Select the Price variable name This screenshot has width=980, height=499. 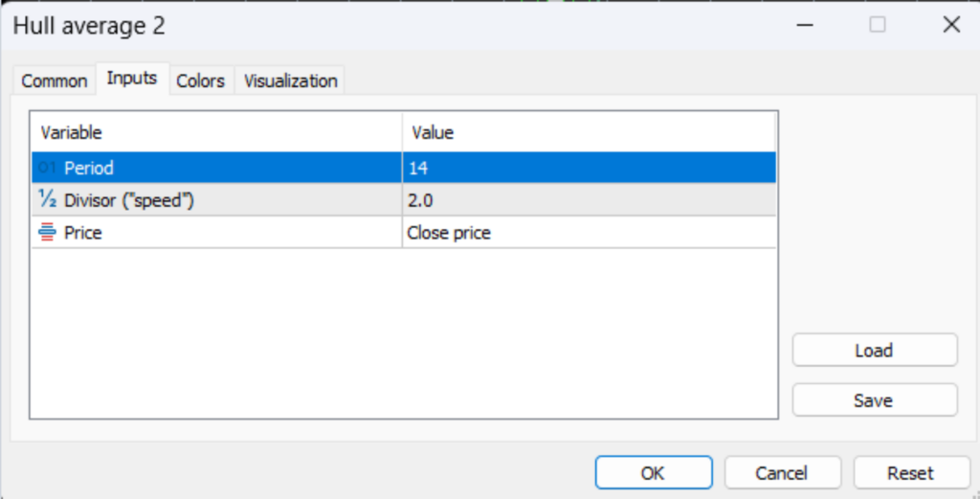click(83, 233)
